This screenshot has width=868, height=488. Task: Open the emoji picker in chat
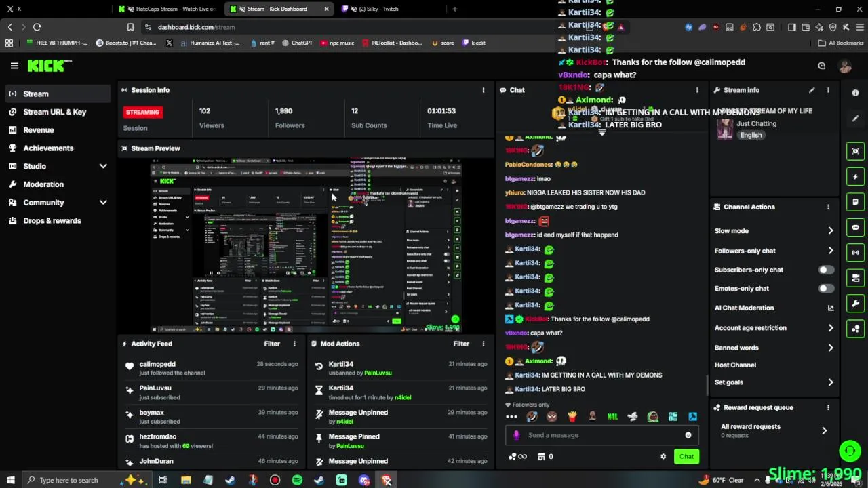pyautogui.click(x=688, y=435)
